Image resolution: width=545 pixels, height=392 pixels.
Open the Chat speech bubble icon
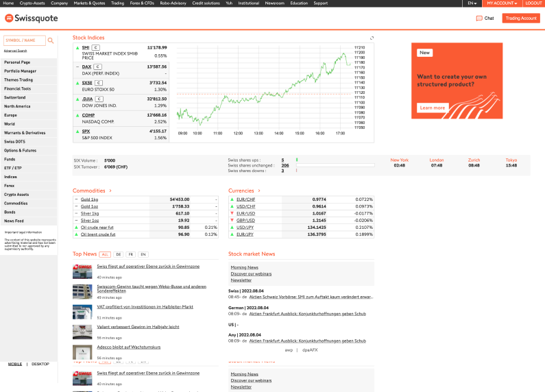(479, 19)
